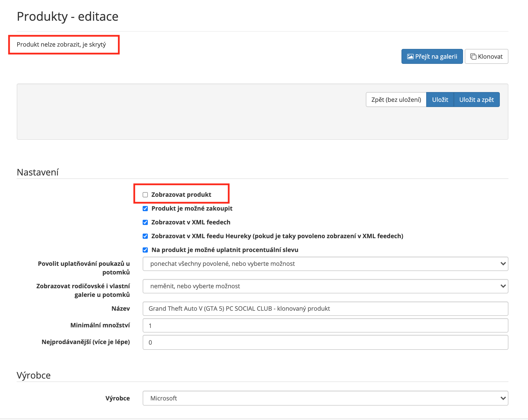
Task: Click the clone copy icon
Action: (473, 57)
